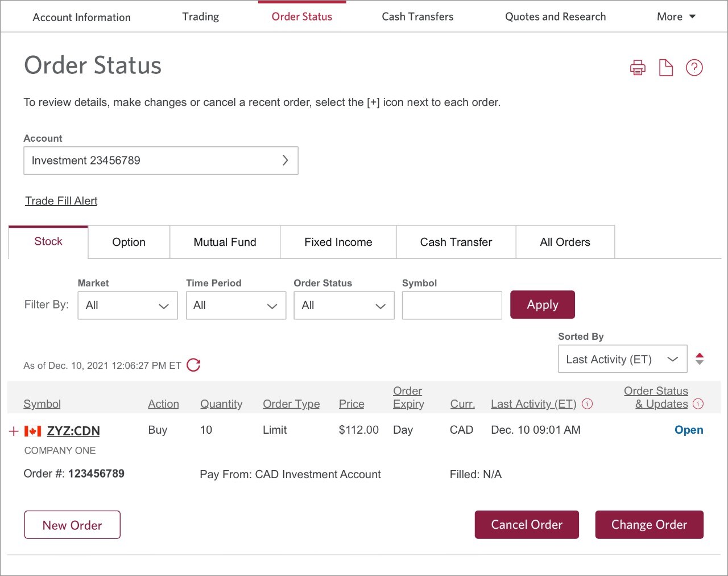Image resolution: width=728 pixels, height=576 pixels.
Task: Click the Apply filter button
Action: [x=543, y=305]
